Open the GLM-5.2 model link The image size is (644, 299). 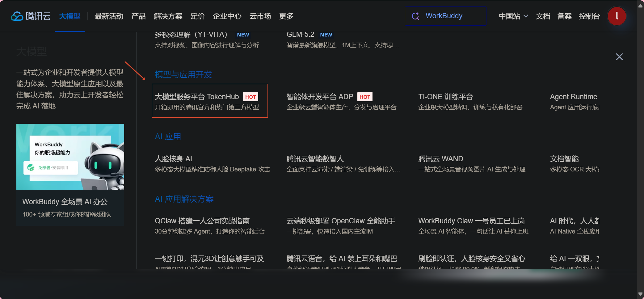301,35
